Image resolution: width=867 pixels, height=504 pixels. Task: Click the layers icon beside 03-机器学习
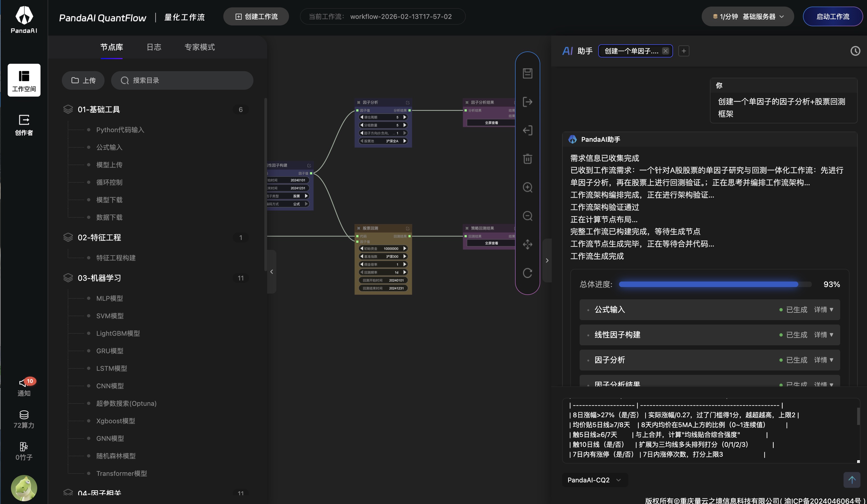[68, 278]
